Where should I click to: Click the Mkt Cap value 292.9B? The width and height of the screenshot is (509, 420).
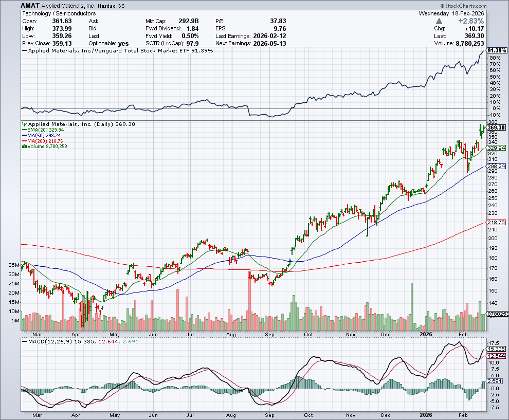click(189, 21)
